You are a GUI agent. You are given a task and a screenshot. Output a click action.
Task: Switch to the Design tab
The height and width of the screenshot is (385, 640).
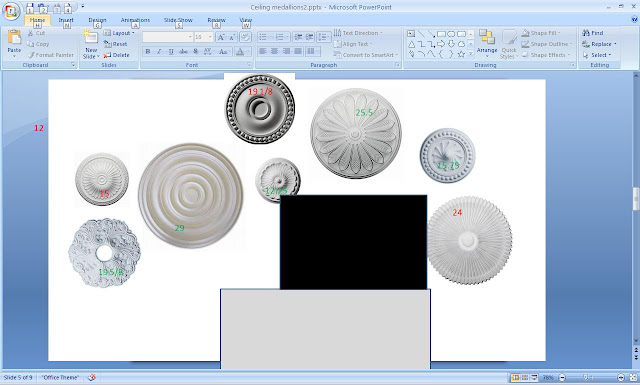coord(97,20)
